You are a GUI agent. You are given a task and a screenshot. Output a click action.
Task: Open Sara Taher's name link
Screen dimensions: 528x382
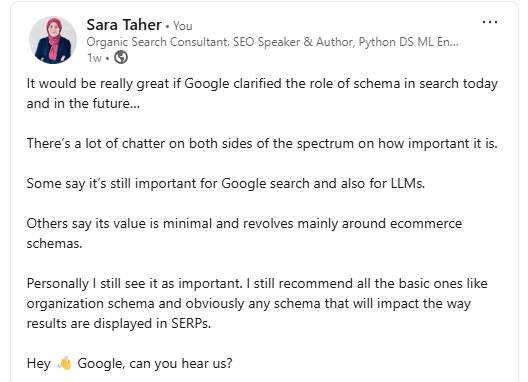(124, 25)
